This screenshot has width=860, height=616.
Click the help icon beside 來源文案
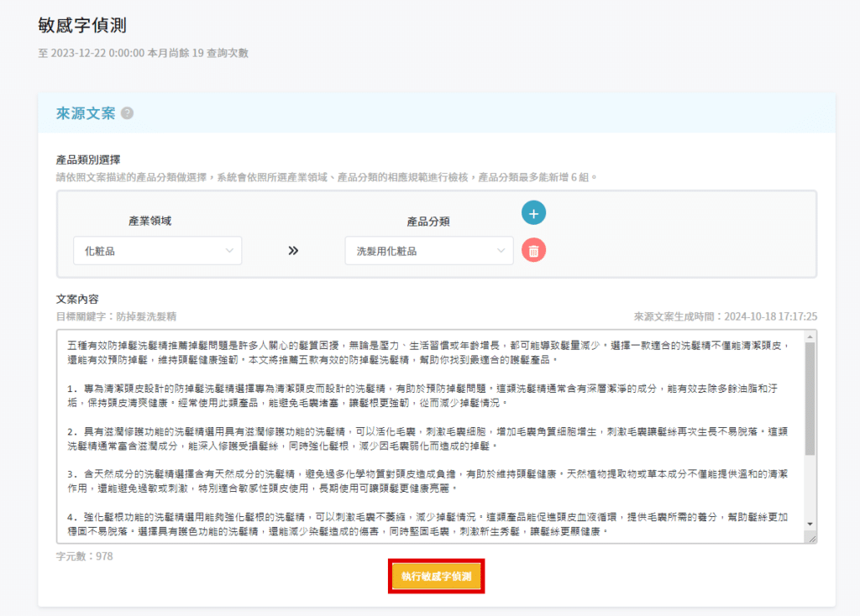pyautogui.click(x=128, y=113)
